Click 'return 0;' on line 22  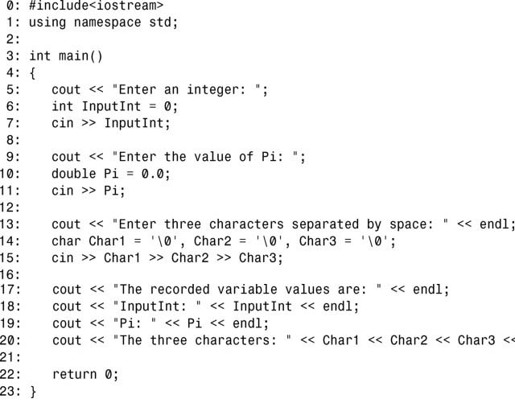click(85, 374)
